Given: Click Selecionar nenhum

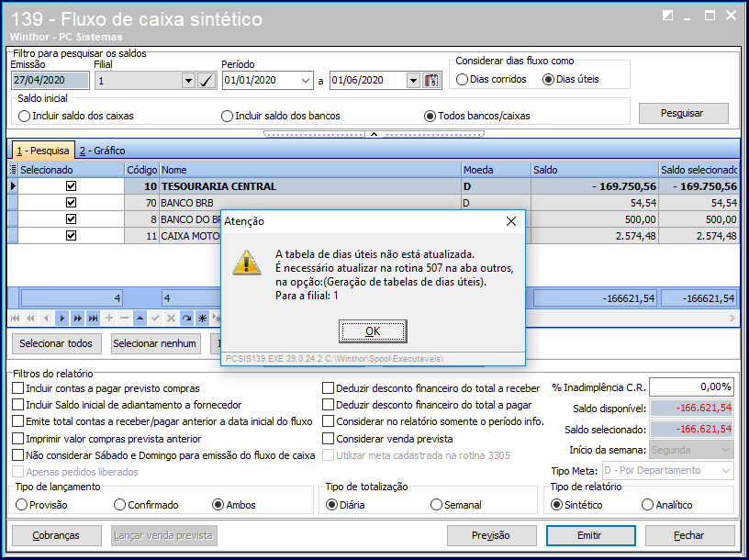Looking at the screenshot, I should [x=155, y=343].
